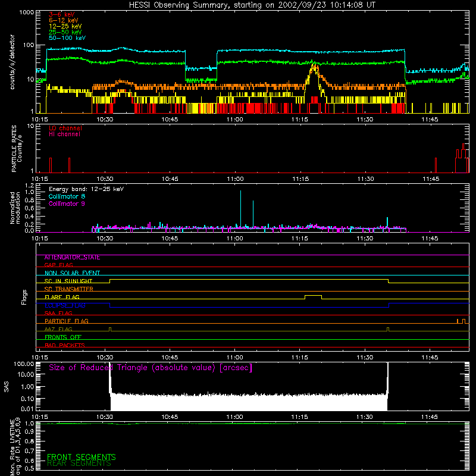Click the HESSI Observing Summary title text
476x476 pixels.
click(x=252, y=5)
